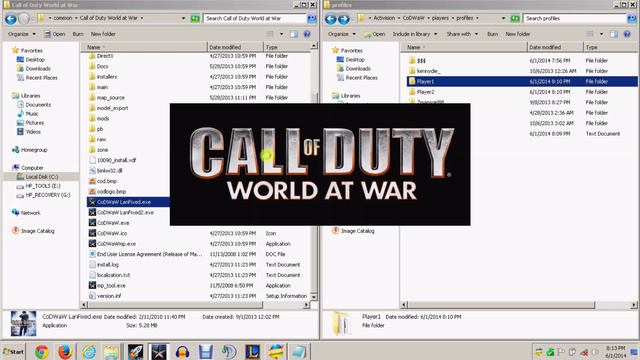Click the back arrow in profiles window
Screen dimensions: 640x360
tap(331, 18)
